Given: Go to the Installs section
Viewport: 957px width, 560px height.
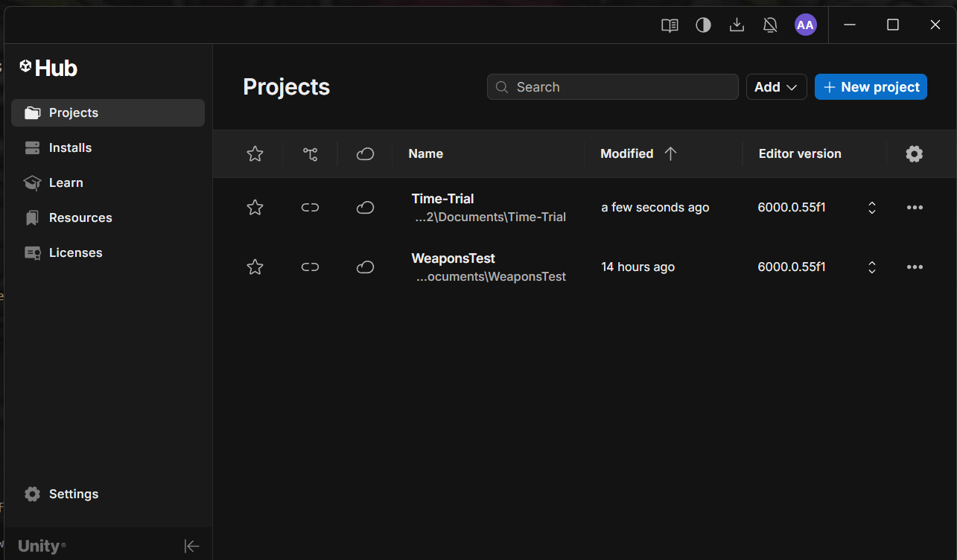Looking at the screenshot, I should click(70, 147).
